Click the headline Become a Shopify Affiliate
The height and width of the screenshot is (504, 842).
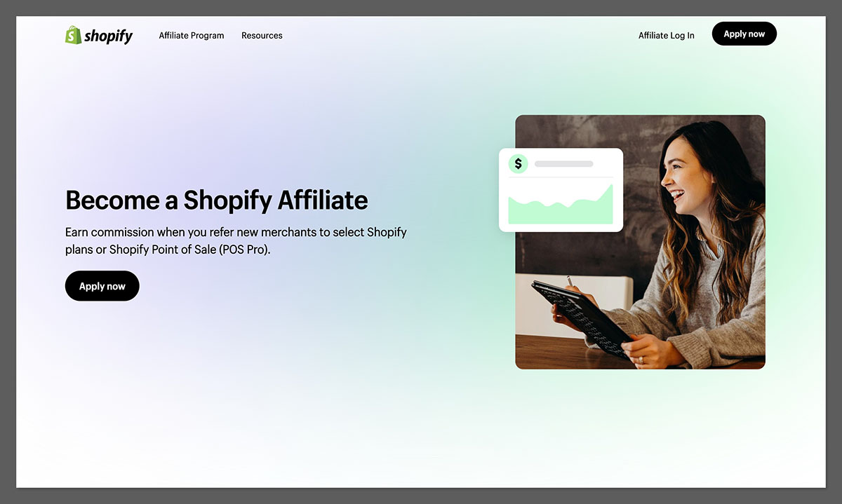point(216,200)
